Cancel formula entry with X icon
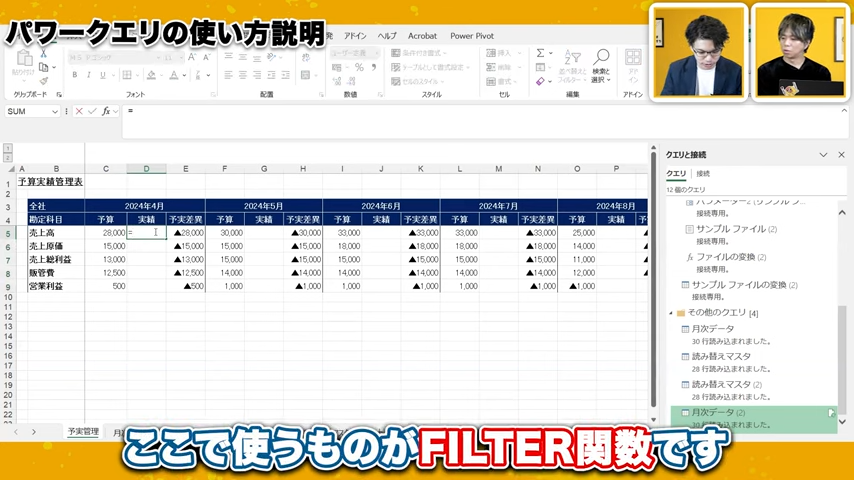Image resolution: width=854 pixels, height=480 pixels. click(79, 111)
